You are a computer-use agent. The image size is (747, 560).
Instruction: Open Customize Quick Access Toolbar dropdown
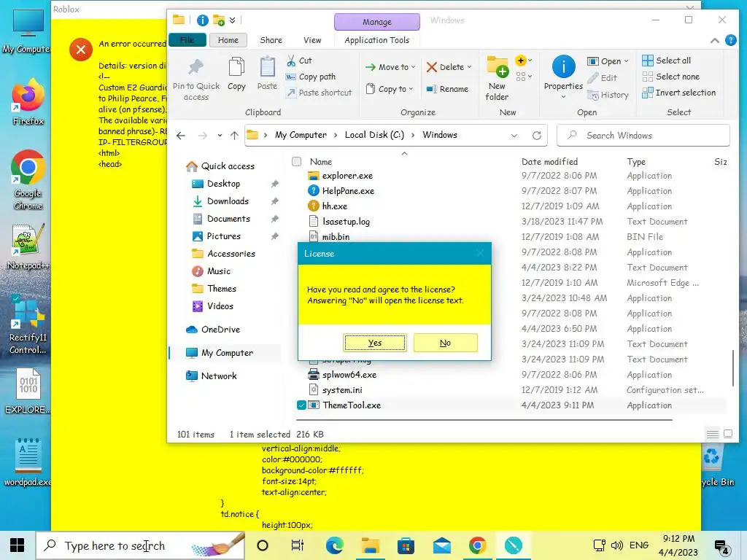[x=233, y=20]
